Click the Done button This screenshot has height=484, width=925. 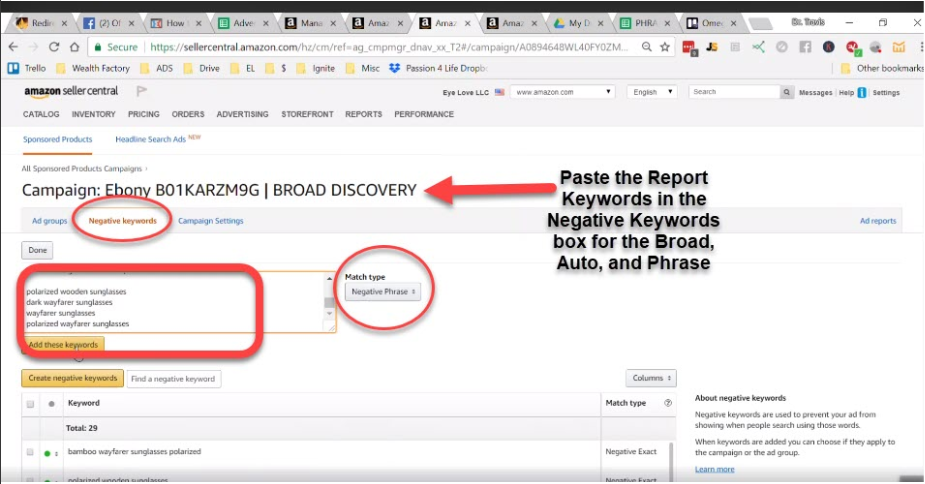[37, 250]
